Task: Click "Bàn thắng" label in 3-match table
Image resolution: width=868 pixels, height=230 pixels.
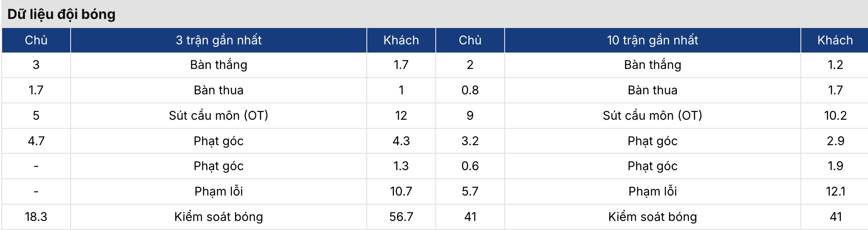Action: (x=218, y=65)
